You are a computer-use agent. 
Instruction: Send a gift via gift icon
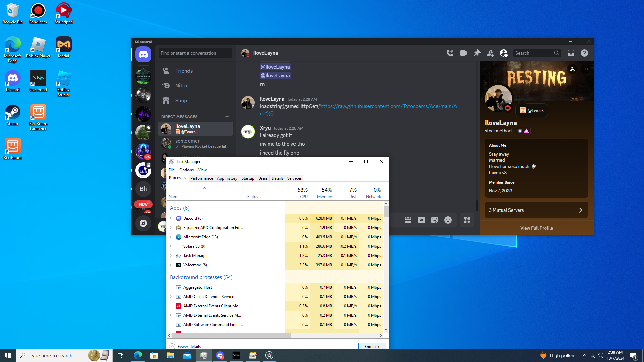coord(408,220)
